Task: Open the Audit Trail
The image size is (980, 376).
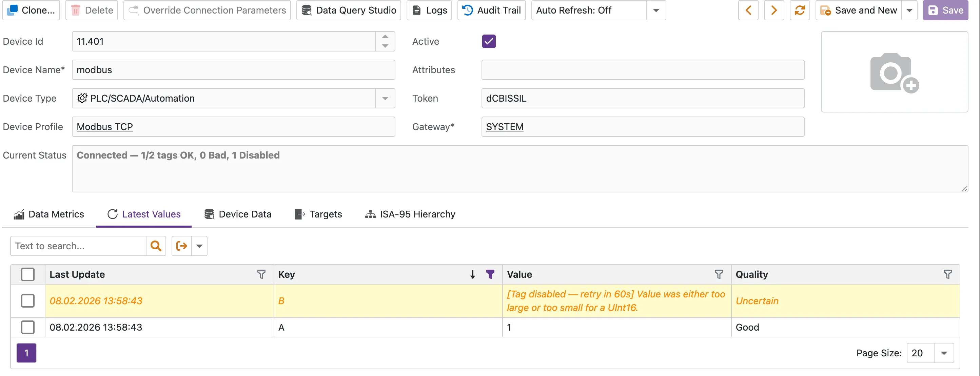Action: (x=491, y=10)
